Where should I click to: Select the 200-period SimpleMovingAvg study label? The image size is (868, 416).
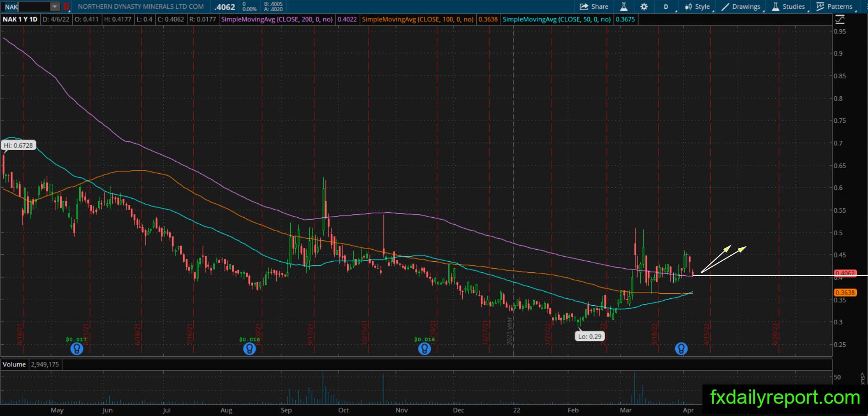[x=277, y=19]
